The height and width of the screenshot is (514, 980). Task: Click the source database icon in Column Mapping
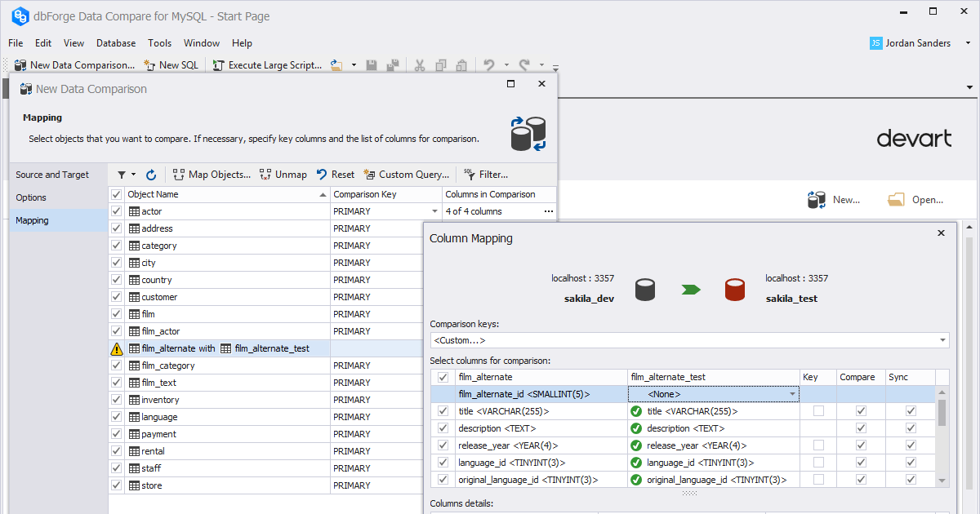(646, 290)
